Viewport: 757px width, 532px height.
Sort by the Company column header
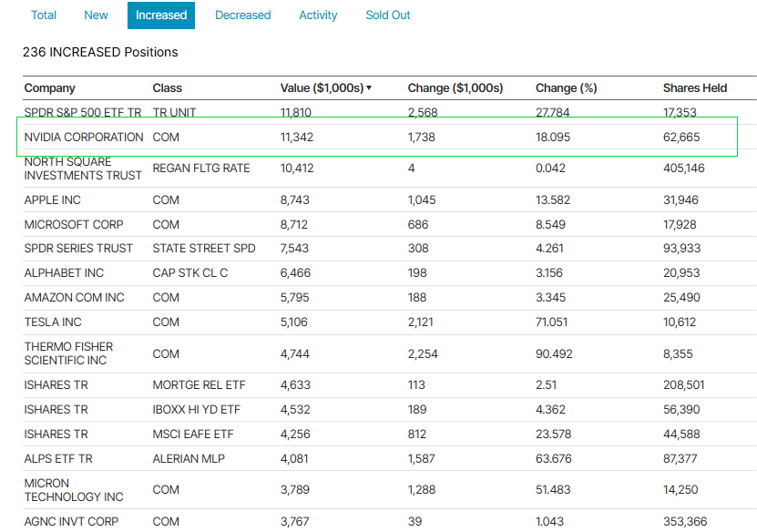(x=49, y=87)
